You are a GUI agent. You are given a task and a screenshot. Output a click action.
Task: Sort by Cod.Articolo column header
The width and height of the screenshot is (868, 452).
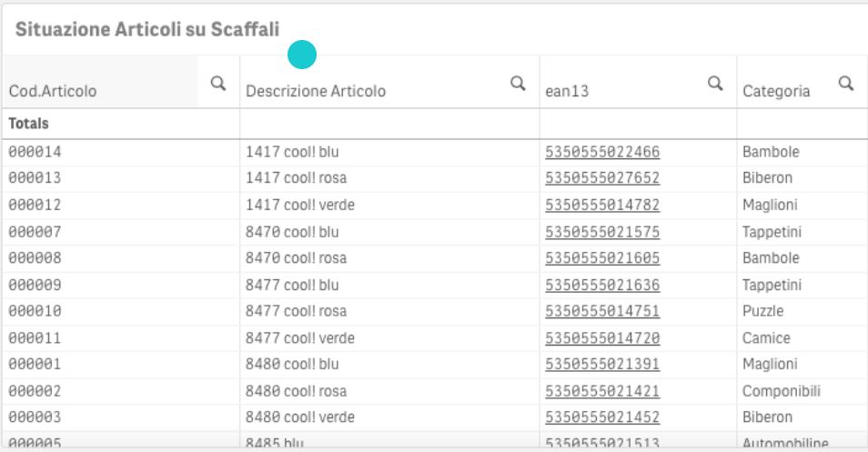click(x=53, y=91)
